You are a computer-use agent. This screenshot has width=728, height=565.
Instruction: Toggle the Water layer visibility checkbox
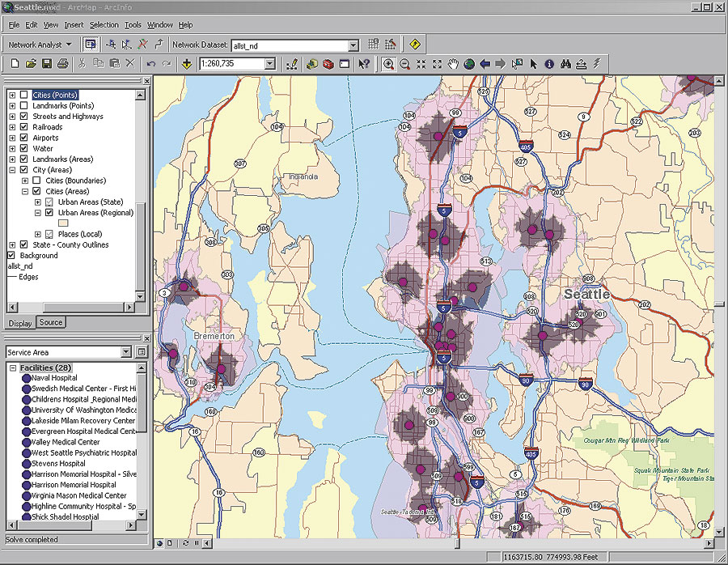point(23,149)
